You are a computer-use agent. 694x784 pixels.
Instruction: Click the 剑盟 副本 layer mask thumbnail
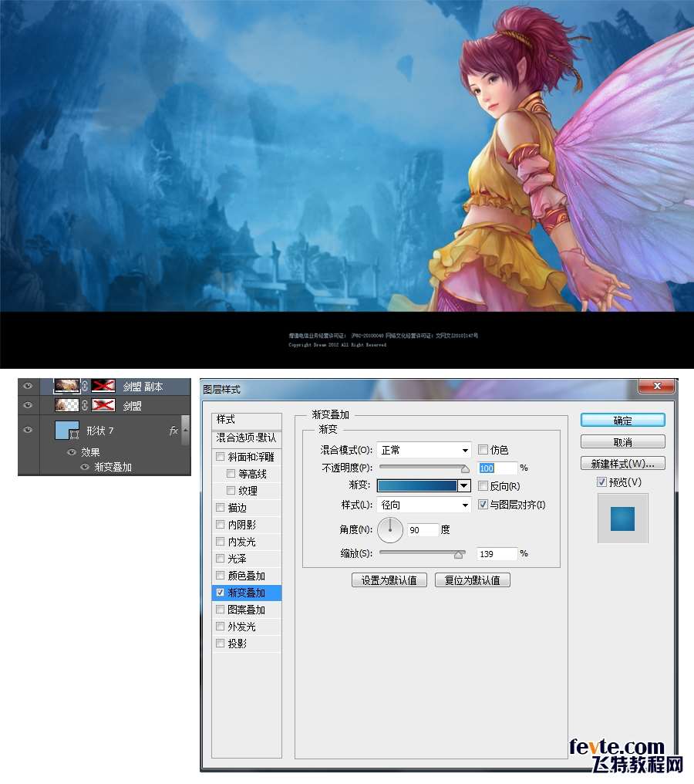click(103, 385)
